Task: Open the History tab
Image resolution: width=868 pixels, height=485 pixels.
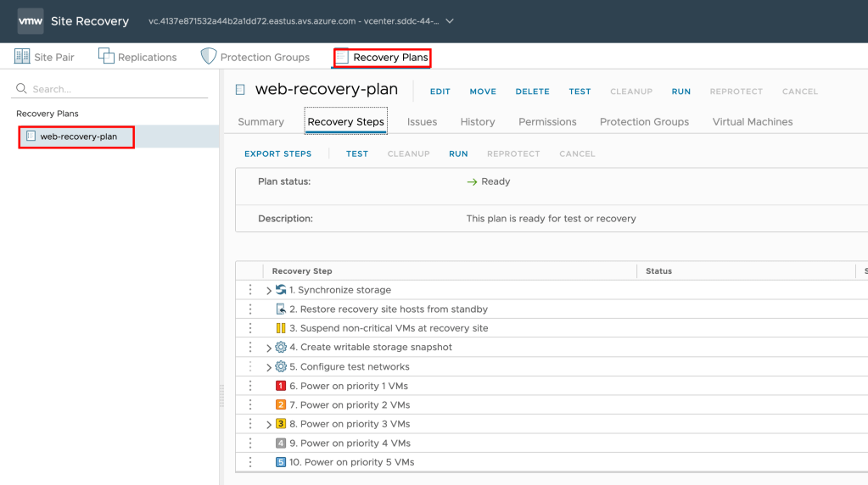Action: 478,122
